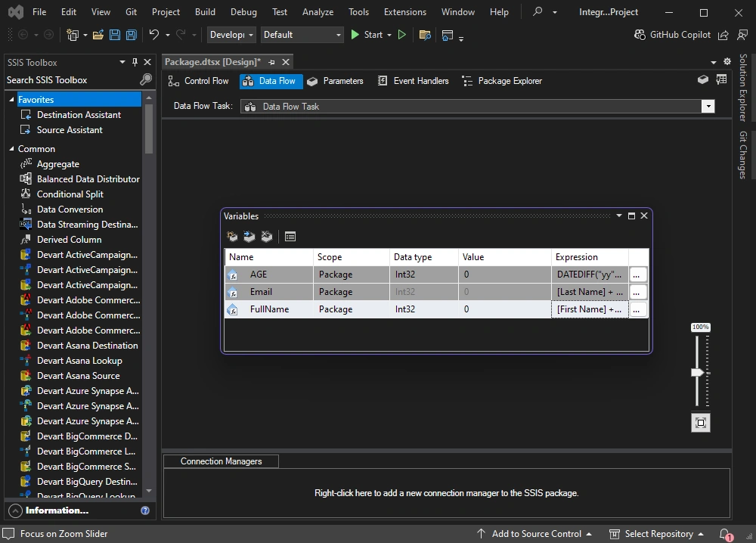Click the Information help question icon
The height and width of the screenshot is (543, 756).
coord(145,510)
